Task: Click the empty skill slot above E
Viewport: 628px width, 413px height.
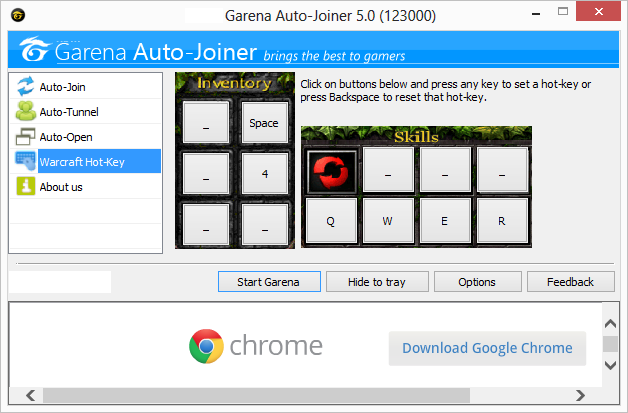Action: 445,169
